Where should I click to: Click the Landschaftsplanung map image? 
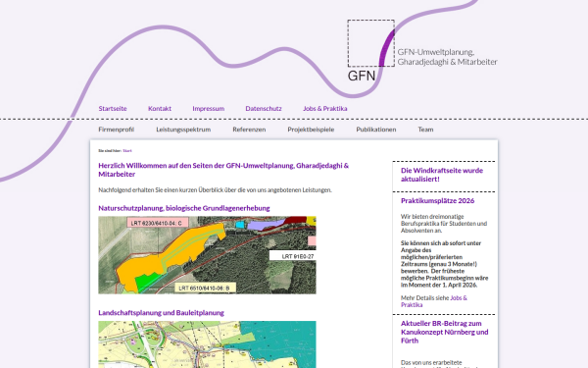point(207,344)
